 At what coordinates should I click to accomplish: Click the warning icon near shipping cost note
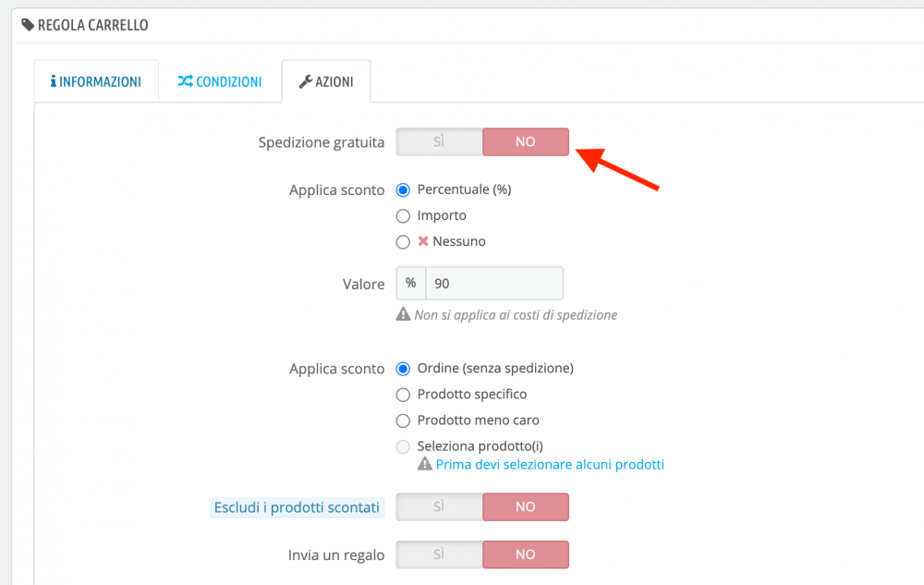(403, 314)
